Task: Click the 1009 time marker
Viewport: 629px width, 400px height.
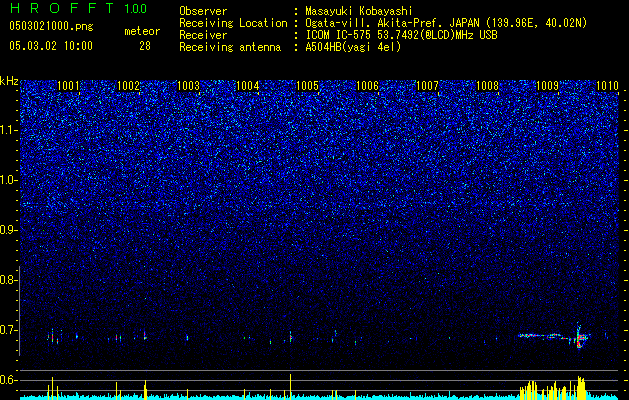Action: pyautogui.click(x=547, y=86)
